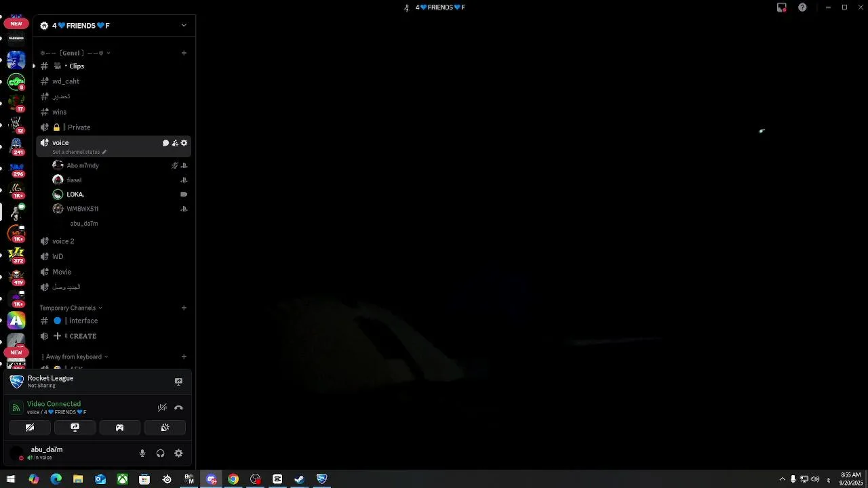Toggle noise suppression in voice panel

coord(162,408)
